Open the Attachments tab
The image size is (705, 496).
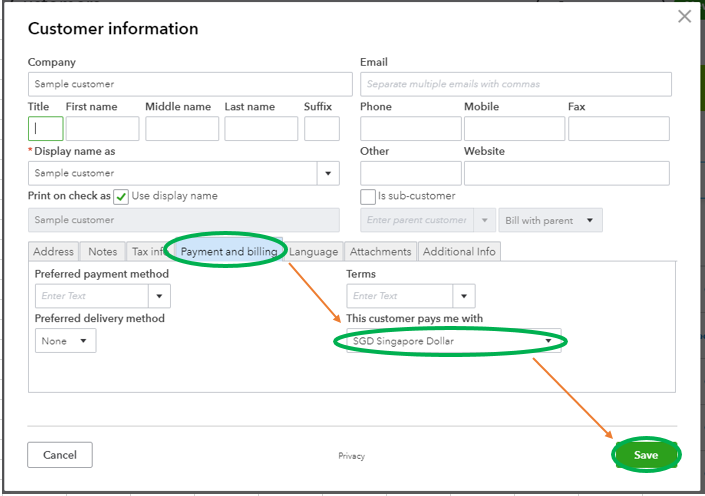pos(380,252)
